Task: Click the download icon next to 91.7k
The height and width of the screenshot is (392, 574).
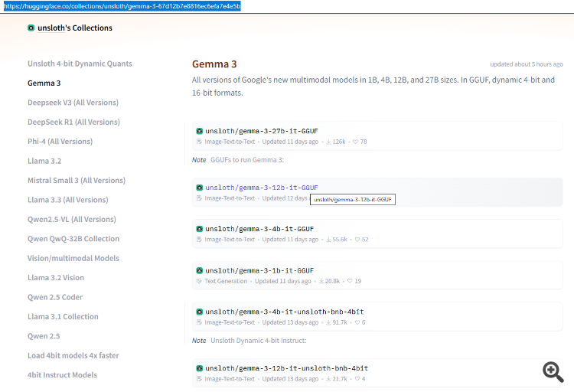Action: pos(328,322)
